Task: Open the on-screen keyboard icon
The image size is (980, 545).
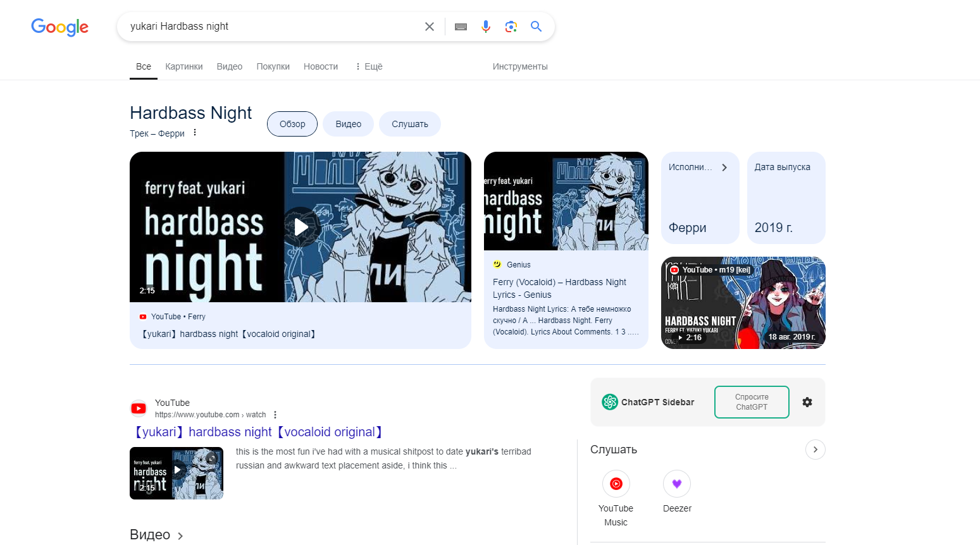Action: click(x=461, y=27)
